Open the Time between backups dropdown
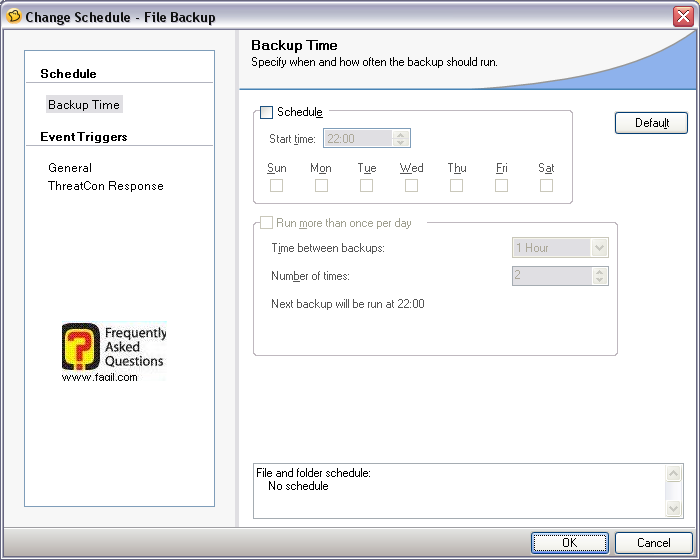 pyautogui.click(x=599, y=248)
